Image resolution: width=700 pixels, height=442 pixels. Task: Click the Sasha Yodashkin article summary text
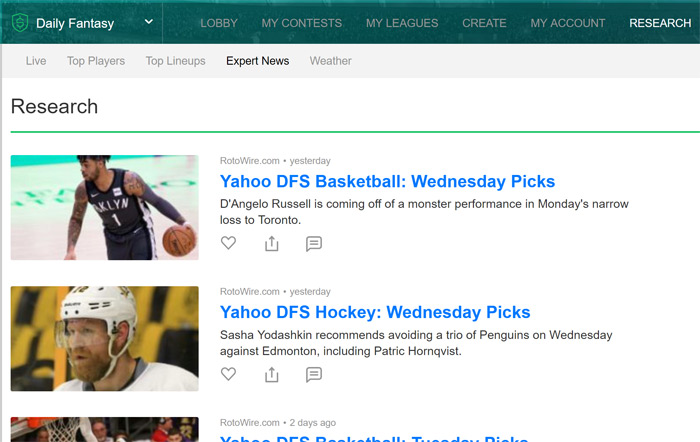416,343
